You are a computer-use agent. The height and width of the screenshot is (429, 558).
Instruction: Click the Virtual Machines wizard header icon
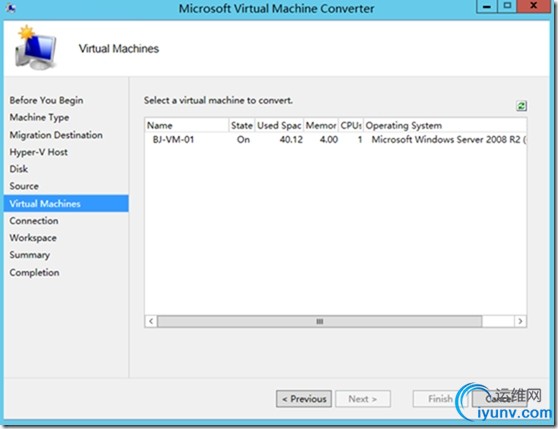(x=35, y=48)
